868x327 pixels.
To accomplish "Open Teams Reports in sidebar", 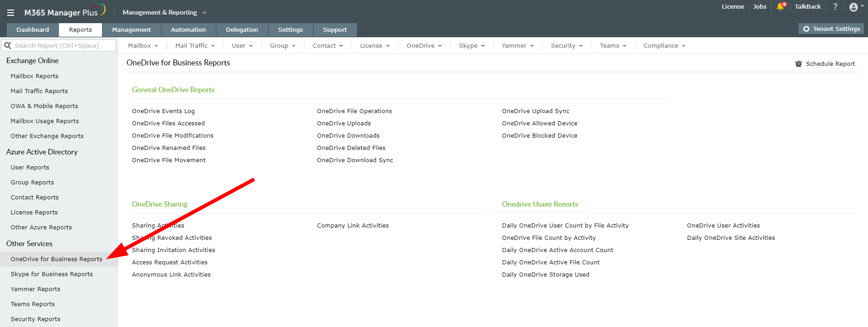I will pyautogui.click(x=33, y=304).
